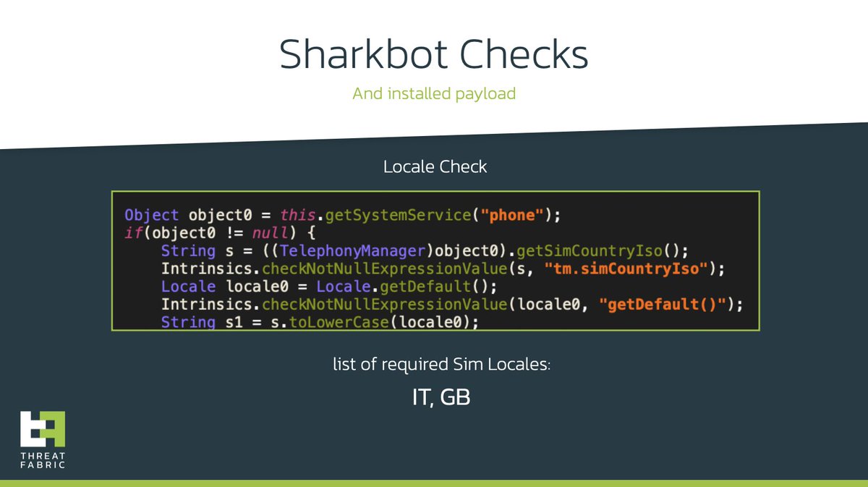Select the 'And installed payload' subtitle
Viewport: 868px width, 487px height.
coord(434,94)
